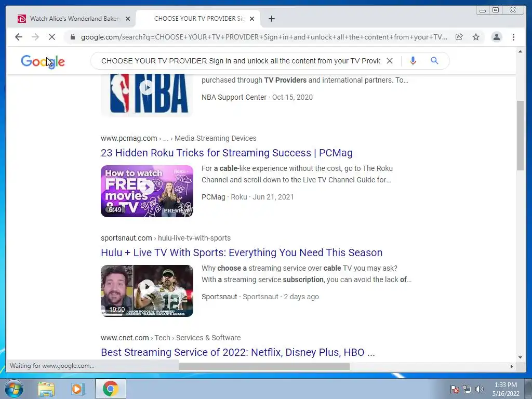The width and height of the screenshot is (532, 399).
Task: Open the Windows Start button
Action: [x=14, y=389]
